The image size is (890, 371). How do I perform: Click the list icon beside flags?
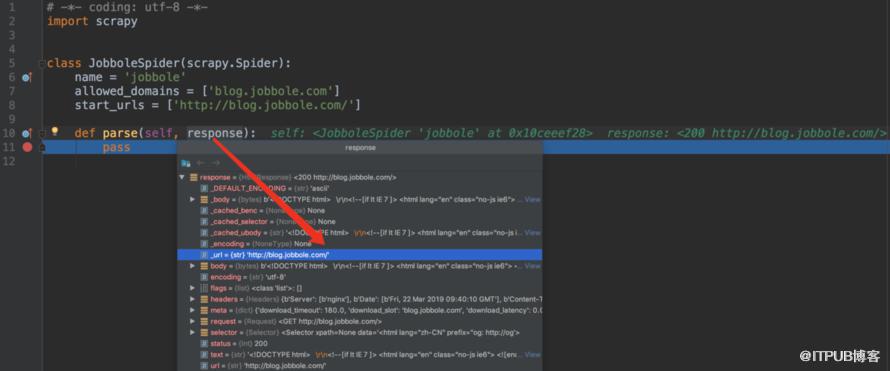[204, 288]
